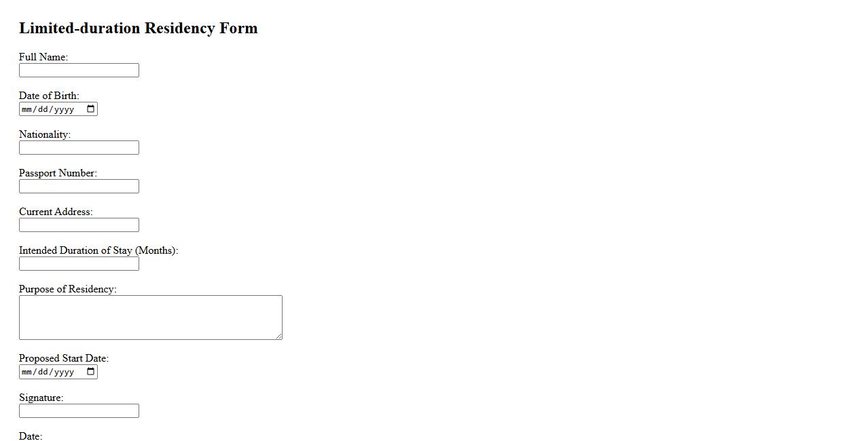The height and width of the screenshot is (441, 868).
Task: Click the "Full Name:" label text
Action: 43,57
